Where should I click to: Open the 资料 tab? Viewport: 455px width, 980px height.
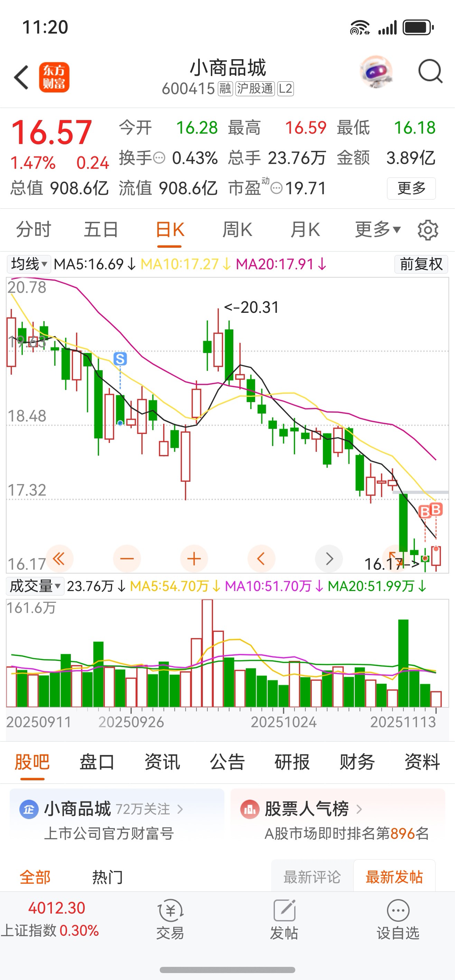tap(422, 762)
